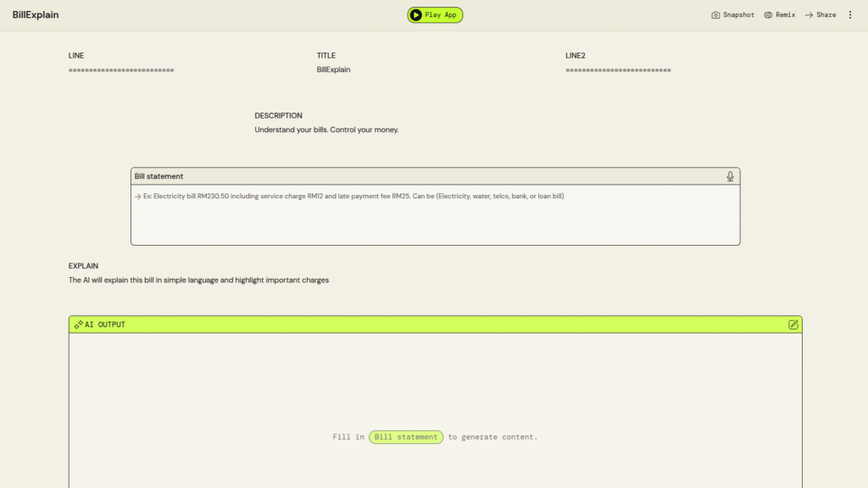Click the Share arrow in top bar
868x488 pixels.
(809, 15)
